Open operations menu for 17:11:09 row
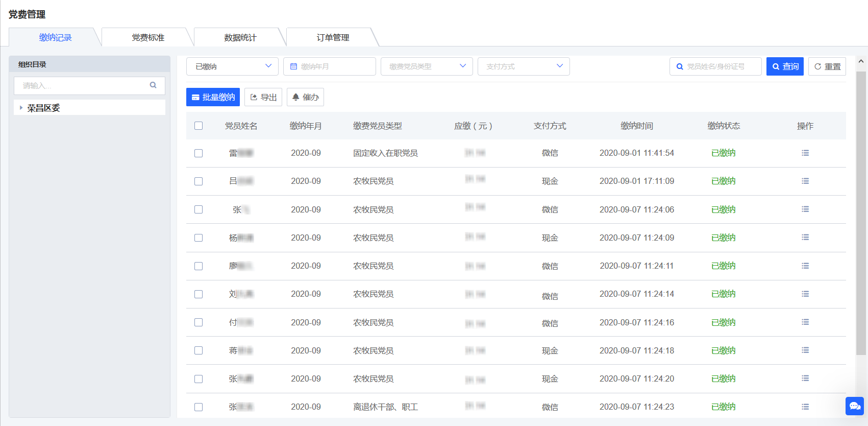 [805, 181]
